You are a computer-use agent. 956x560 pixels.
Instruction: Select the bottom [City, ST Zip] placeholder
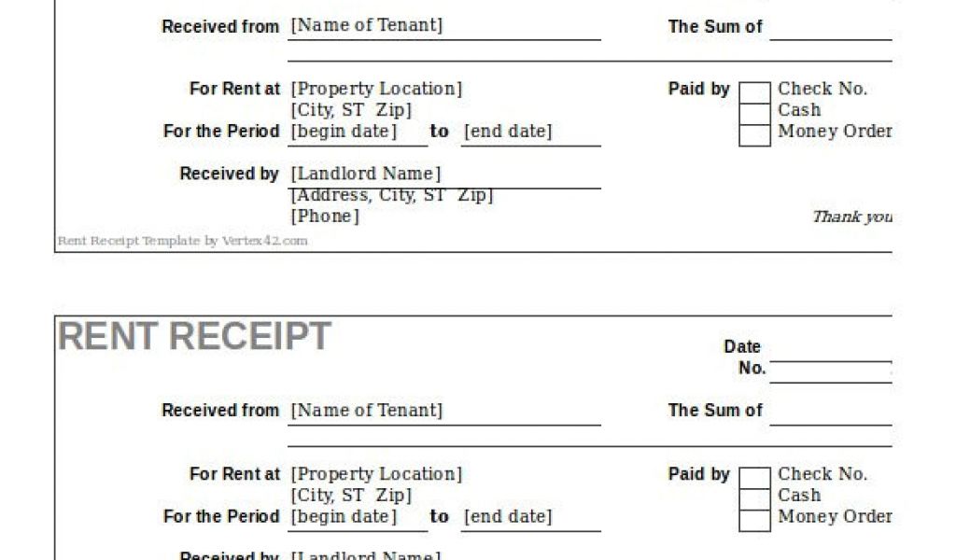351,496
